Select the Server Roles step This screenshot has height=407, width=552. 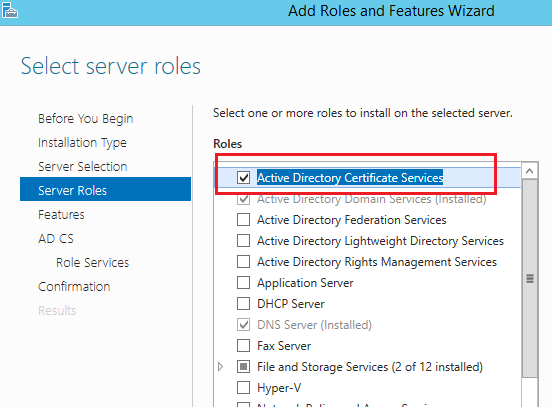click(x=105, y=189)
